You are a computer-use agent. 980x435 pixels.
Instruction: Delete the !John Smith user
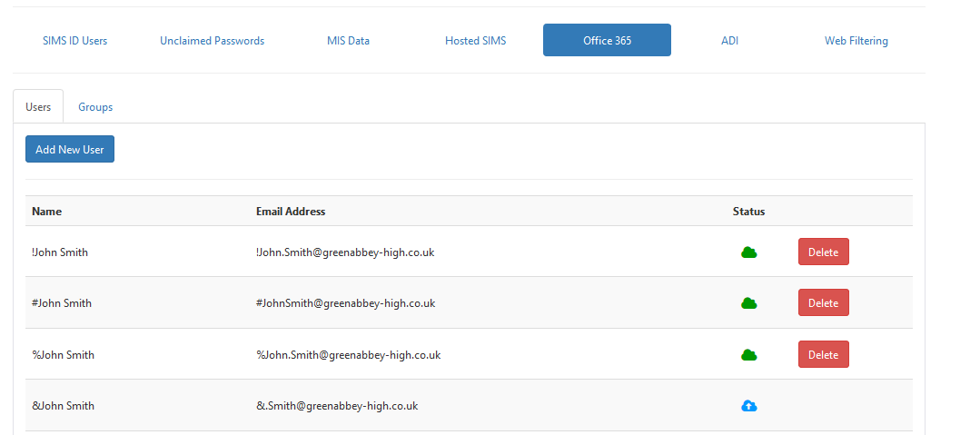[823, 252]
